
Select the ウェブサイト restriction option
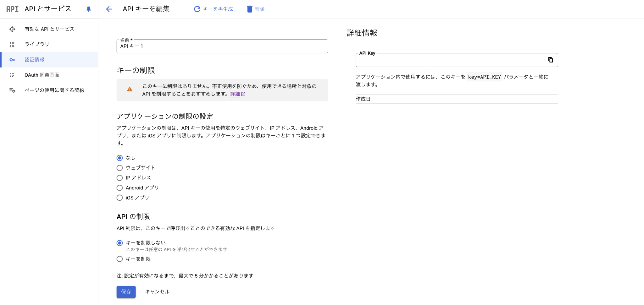(119, 168)
